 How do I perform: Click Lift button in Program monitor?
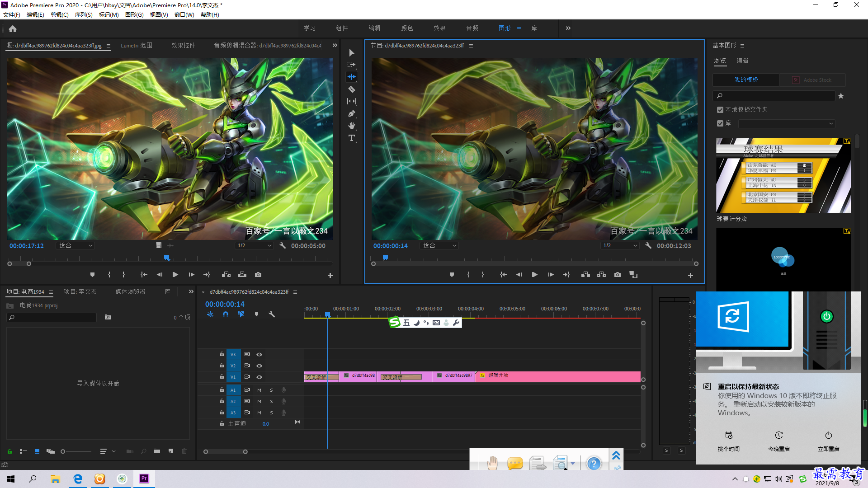[x=585, y=275]
